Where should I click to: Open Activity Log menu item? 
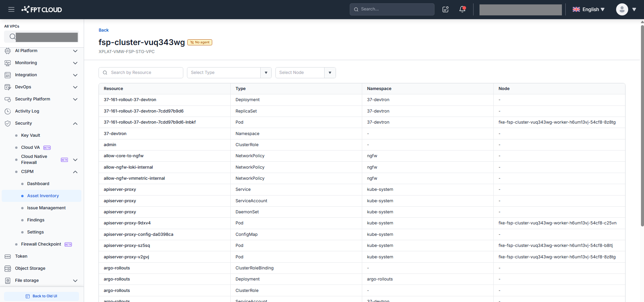pyautogui.click(x=27, y=111)
